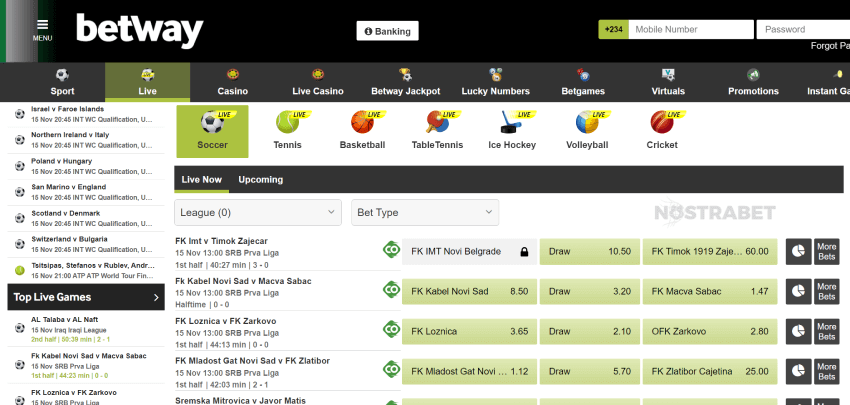Expand the Top Live Games chevron
The width and height of the screenshot is (850, 405).
[x=156, y=297]
